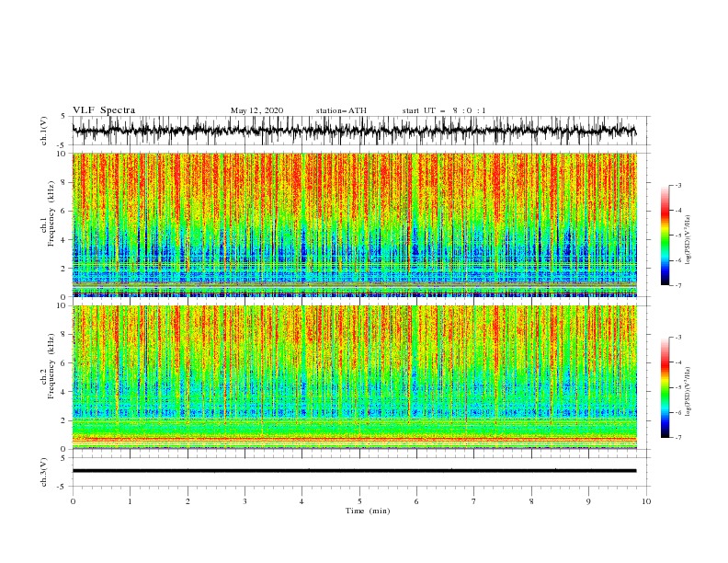Click time axis tick label "1"
Viewport: 728px width, 563px height.
130,501
